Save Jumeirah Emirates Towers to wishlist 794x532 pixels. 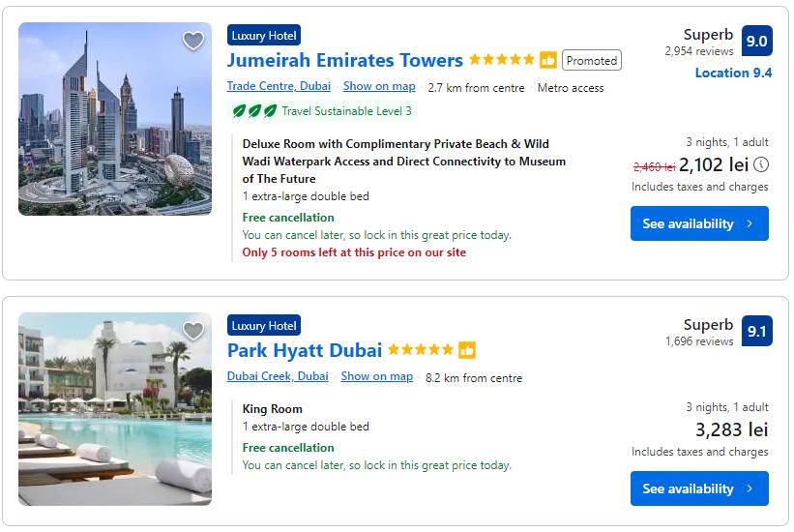[193, 41]
